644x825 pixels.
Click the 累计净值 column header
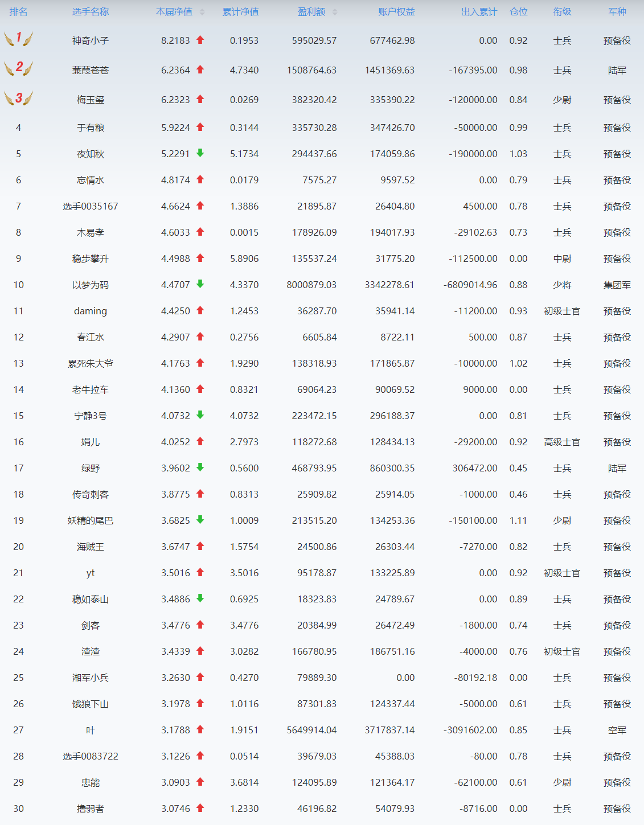(x=240, y=12)
